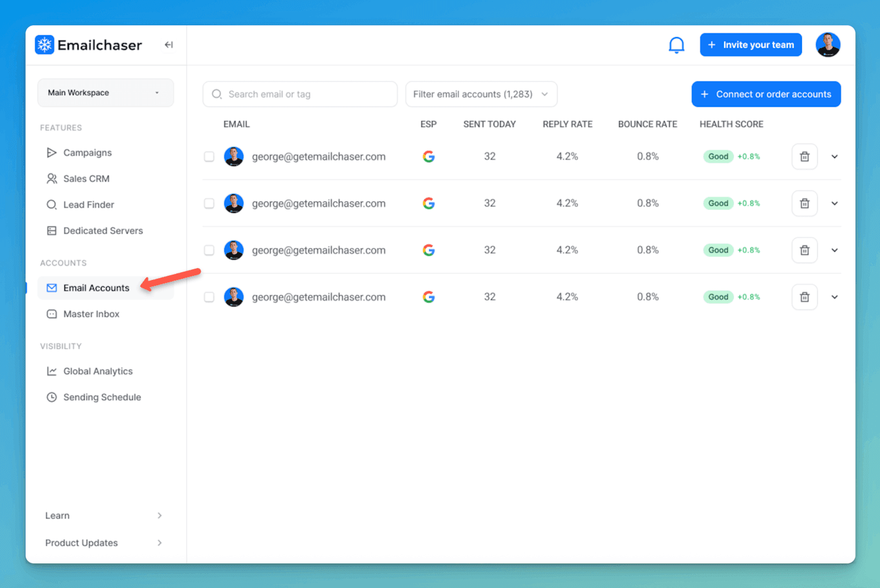
Task: Open the Main Workspace dropdown
Action: pos(106,93)
